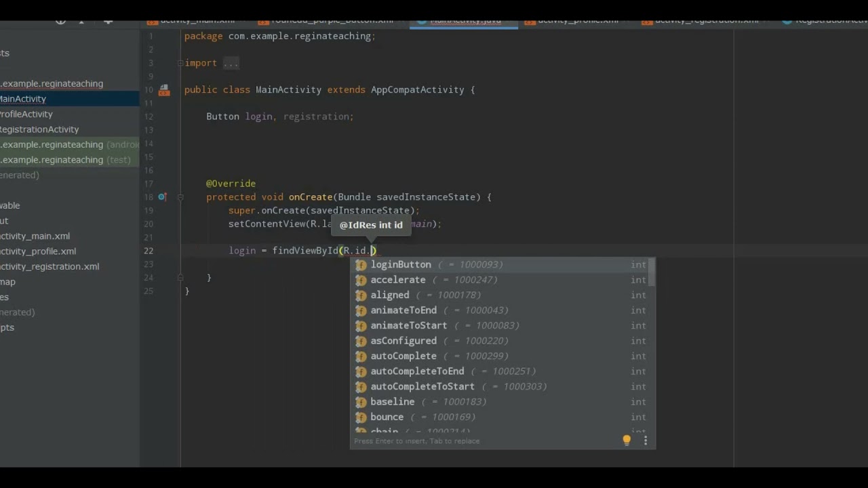Viewport: 868px width, 488px height.
Task: Click the folded import ellipsis placeholder
Action: tap(231, 63)
